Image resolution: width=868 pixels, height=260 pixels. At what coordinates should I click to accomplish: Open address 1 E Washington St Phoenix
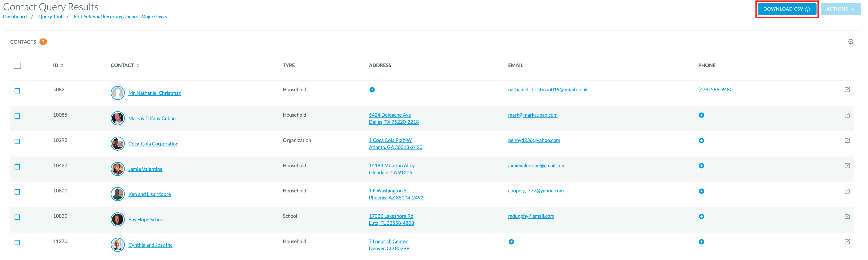396,194
